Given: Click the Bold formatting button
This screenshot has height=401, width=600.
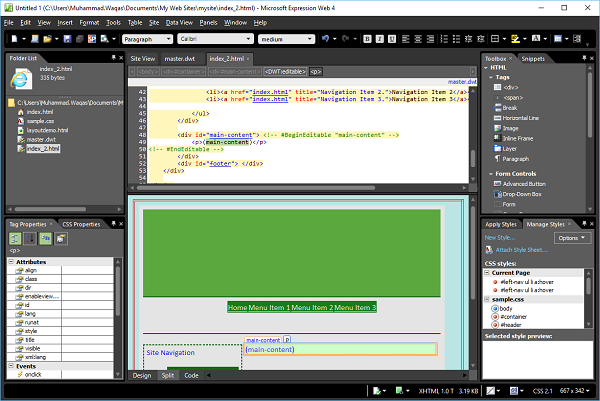Looking at the screenshot, I should [x=367, y=39].
